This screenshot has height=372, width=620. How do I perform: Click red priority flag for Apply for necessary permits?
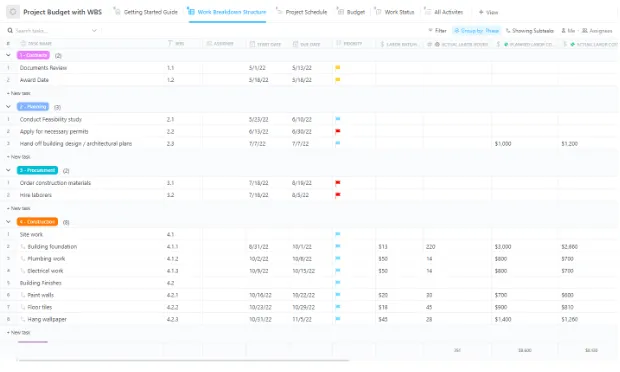click(x=338, y=131)
